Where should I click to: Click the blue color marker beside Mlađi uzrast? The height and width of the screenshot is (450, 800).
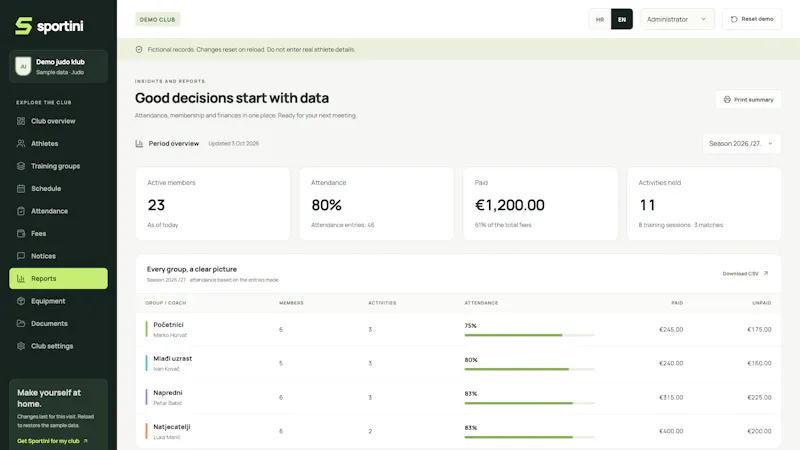tap(146, 363)
